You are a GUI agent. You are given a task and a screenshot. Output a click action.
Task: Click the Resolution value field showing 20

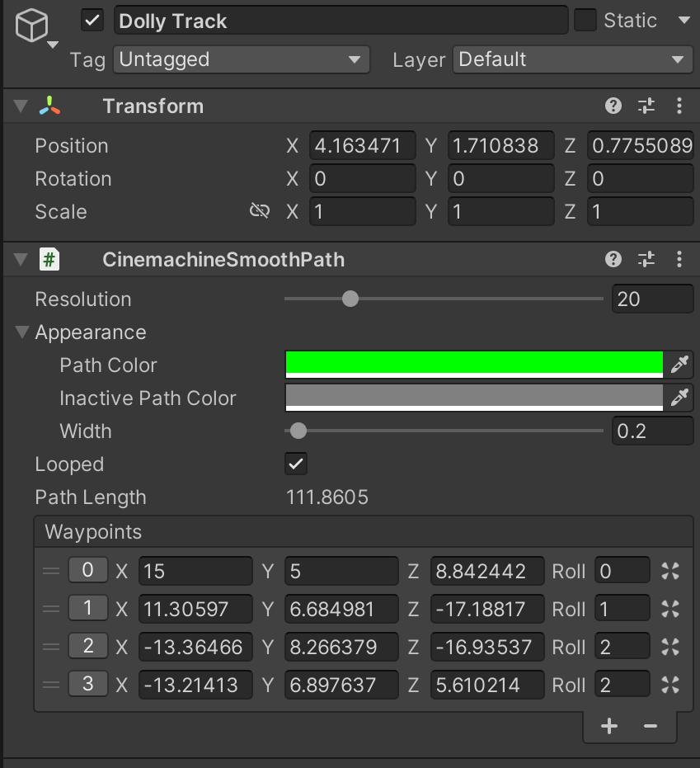point(652,299)
